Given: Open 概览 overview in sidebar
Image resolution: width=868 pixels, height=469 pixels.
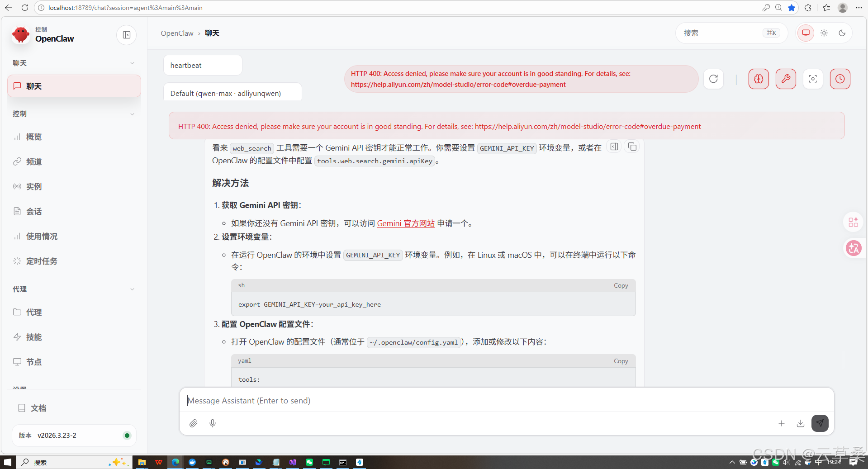Looking at the screenshot, I should pyautogui.click(x=74, y=137).
